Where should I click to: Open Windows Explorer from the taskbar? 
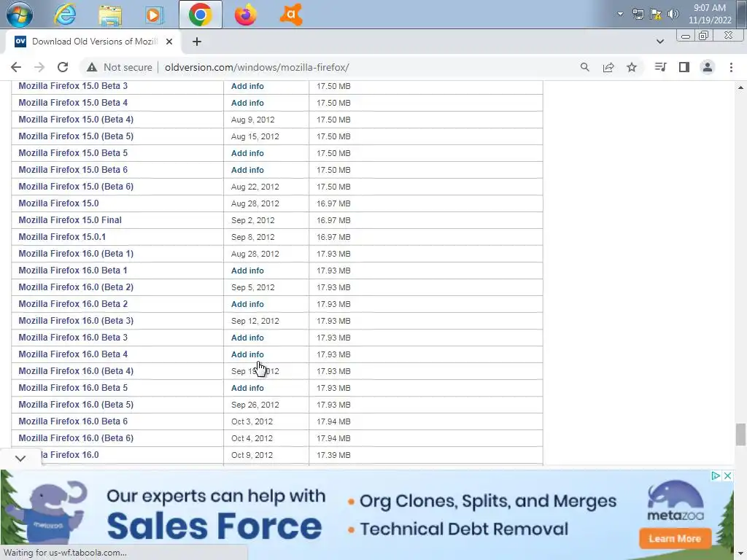coord(110,15)
